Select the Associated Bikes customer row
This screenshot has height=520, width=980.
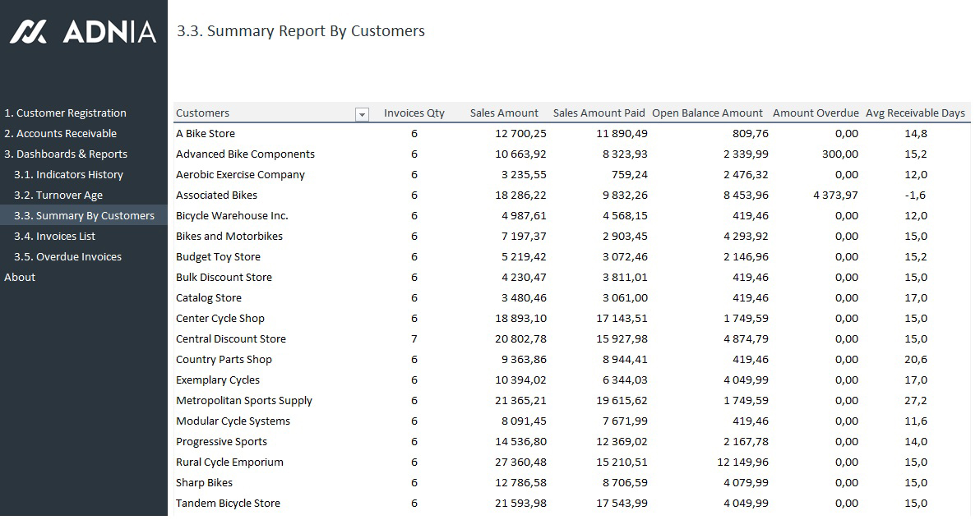(216, 196)
